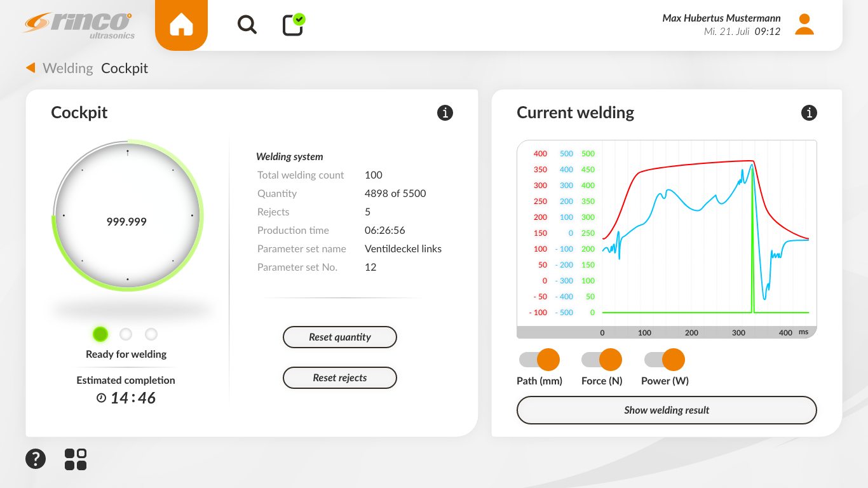The width and height of the screenshot is (868, 488).
Task: Disable the Power (W) curve switch
Action: [665, 360]
